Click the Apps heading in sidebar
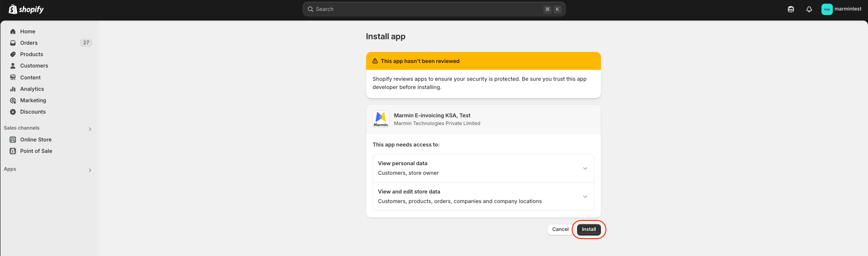The image size is (868, 256). point(10,169)
